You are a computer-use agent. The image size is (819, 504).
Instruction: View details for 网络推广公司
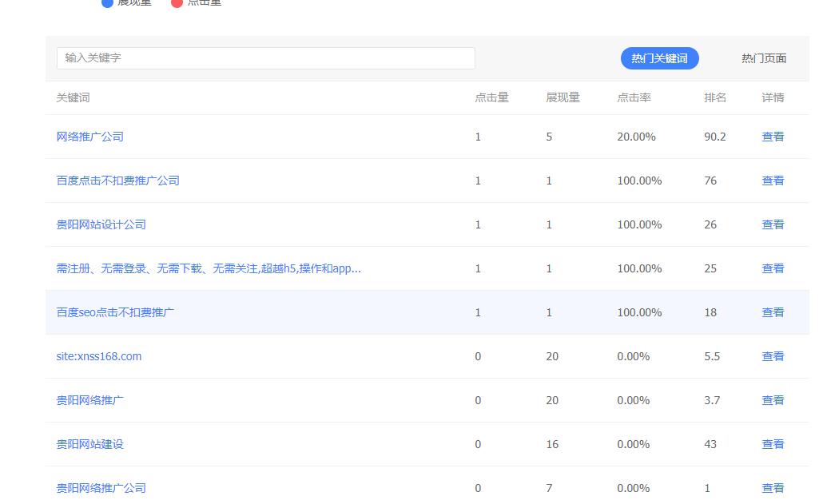tap(773, 137)
